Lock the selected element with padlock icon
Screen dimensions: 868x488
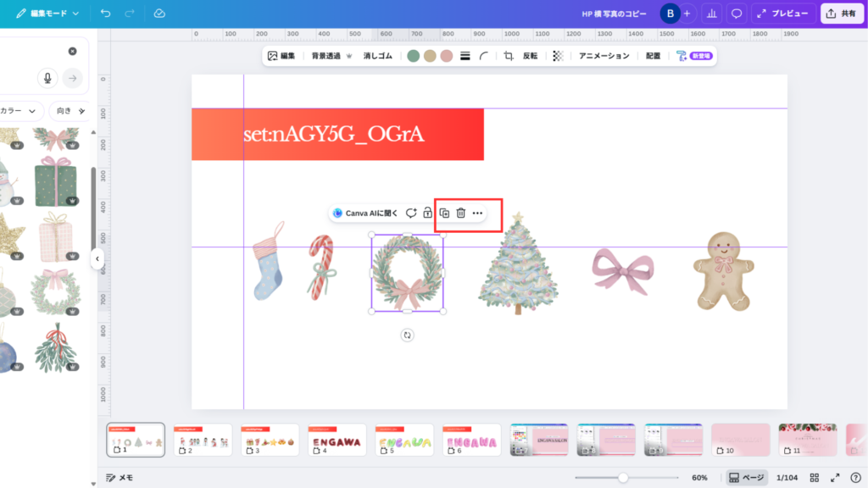(428, 213)
